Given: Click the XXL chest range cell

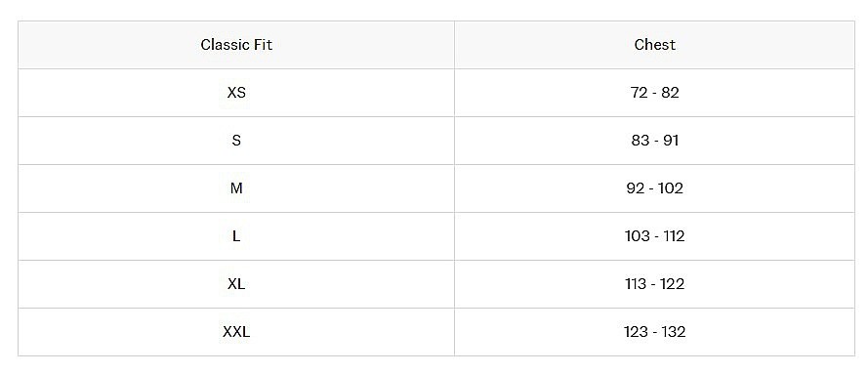Looking at the screenshot, I should tap(655, 332).
